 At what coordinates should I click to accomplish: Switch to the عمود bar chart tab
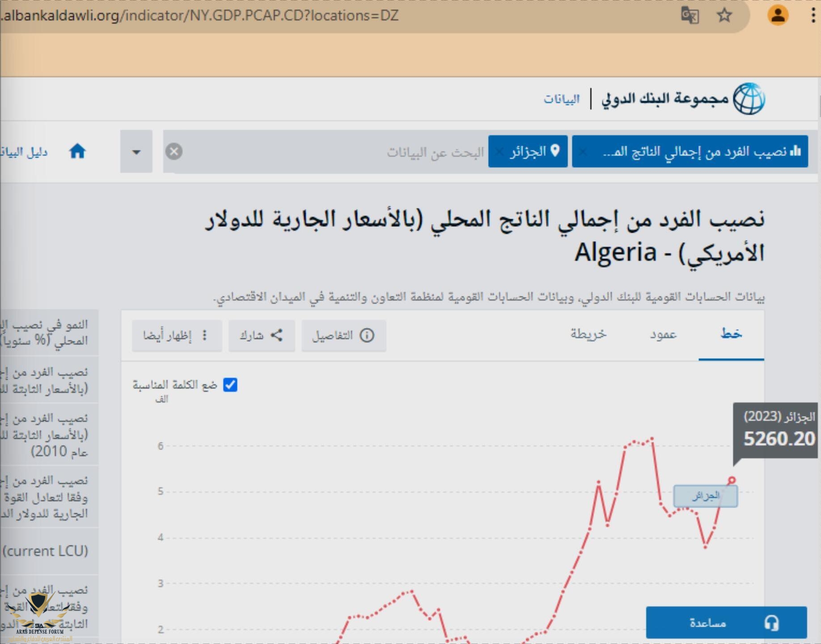click(x=663, y=335)
